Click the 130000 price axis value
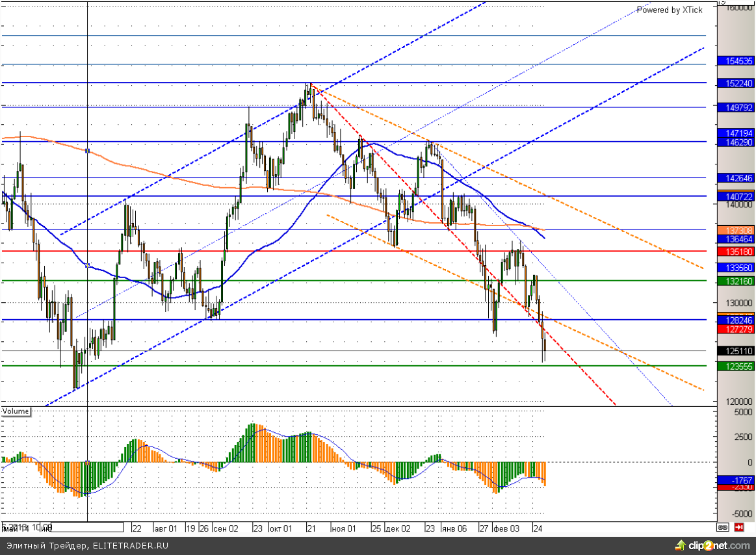756x555 pixels. coord(738,303)
